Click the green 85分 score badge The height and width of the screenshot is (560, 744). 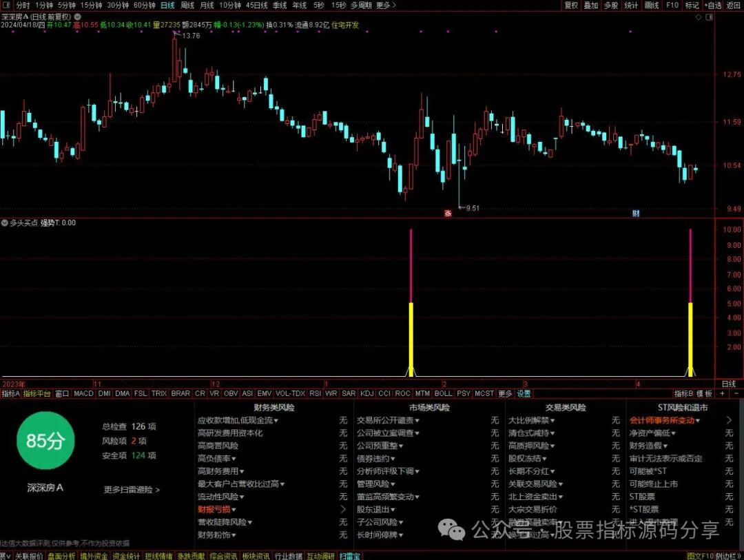point(45,440)
